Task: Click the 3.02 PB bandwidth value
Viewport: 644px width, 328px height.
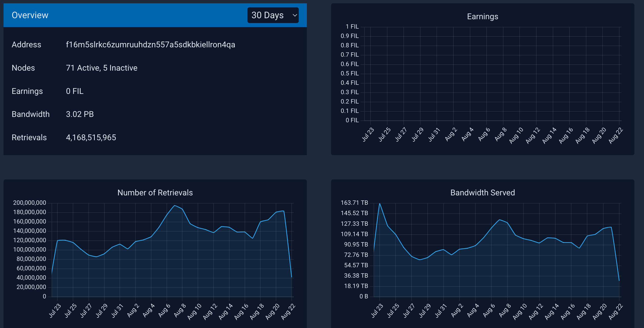Action: [x=80, y=114]
